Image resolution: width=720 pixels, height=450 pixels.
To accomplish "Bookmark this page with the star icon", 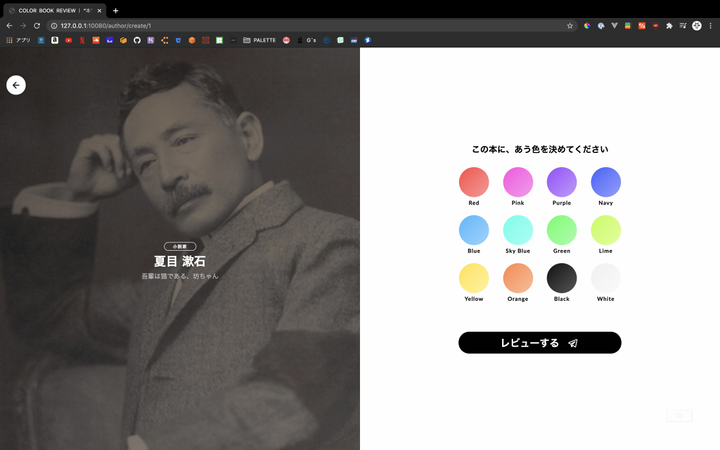I will coord(570,25).
